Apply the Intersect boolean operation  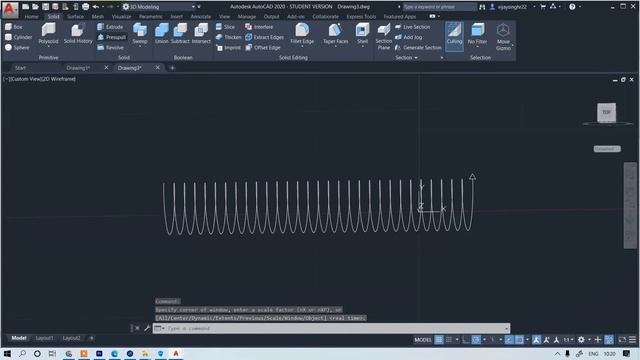click(201, 33)
